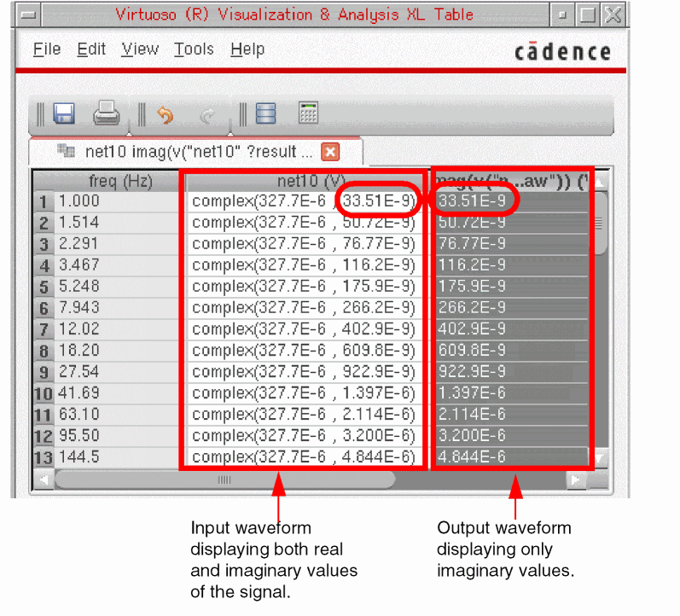The height and width of the screenshot is (616, 680).
Task: Click the table icon on net10 tab
Action: pyautogui.click(x=66, y=150)
